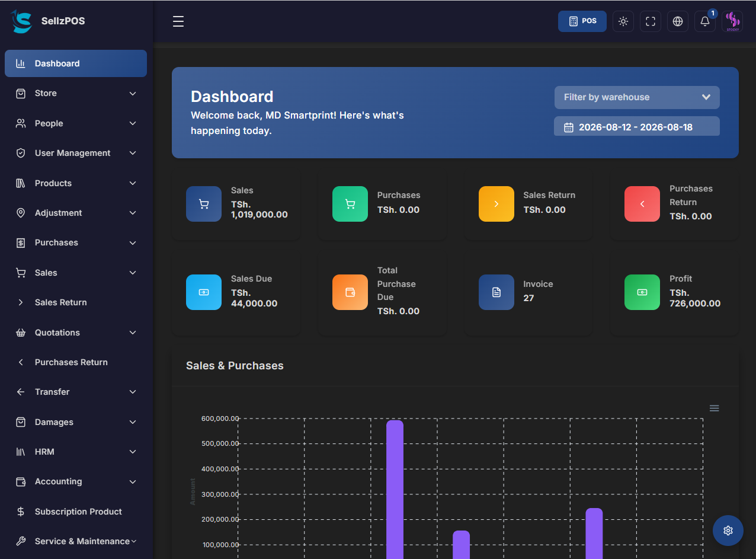
Task: Click the red Purchases Return card icon
Action: [x=642, y=204]
